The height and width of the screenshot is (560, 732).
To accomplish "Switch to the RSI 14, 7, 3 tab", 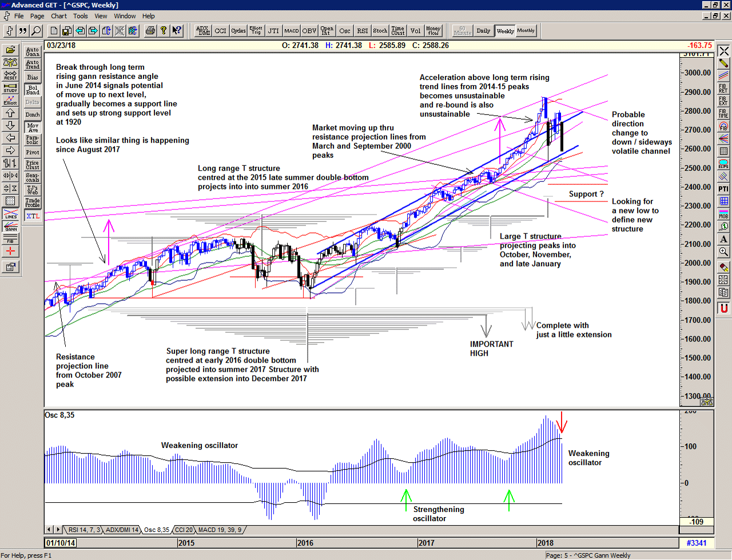I will (84, 530).
